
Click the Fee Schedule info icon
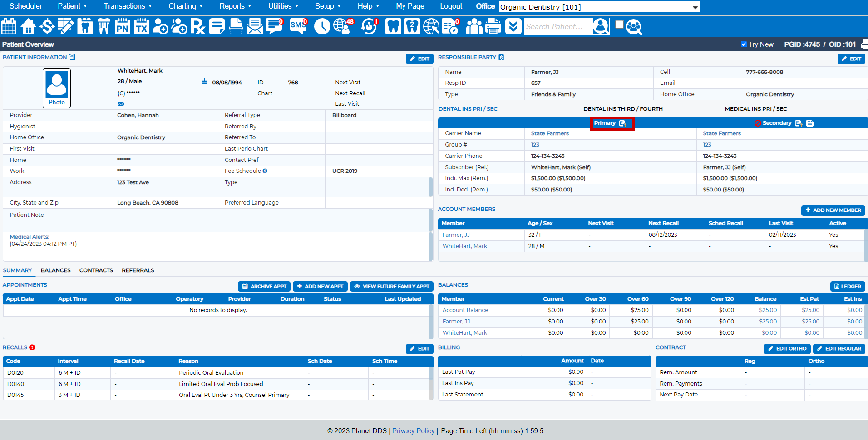tap(265, 171)
